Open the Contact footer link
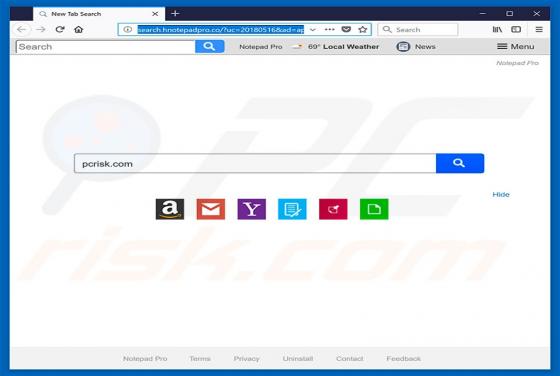The image size is (560, 376). [x=350, y=359]
